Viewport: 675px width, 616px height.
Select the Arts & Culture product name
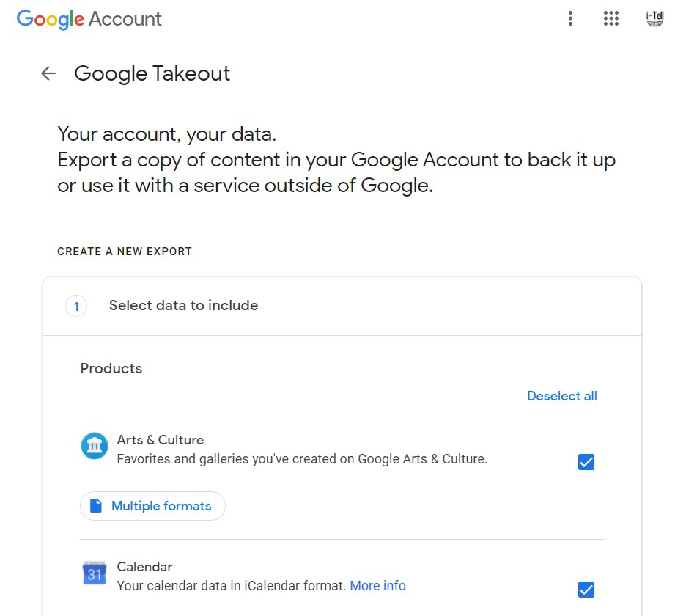tap(161, 440)
